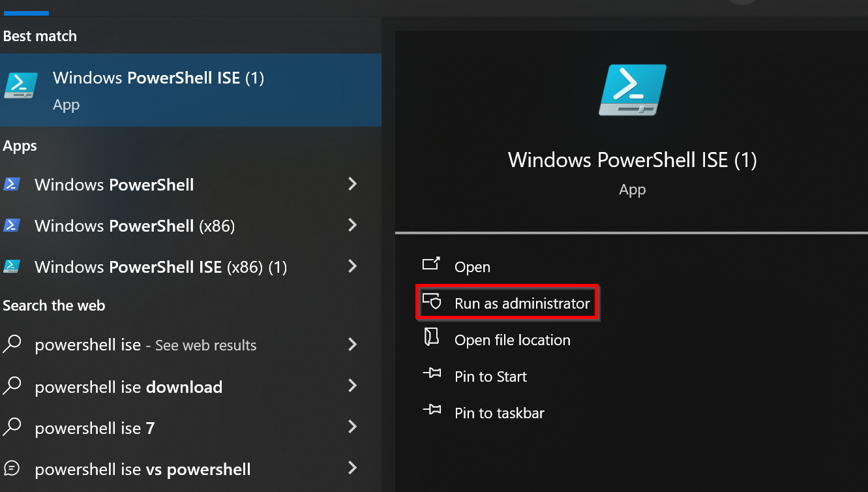Click Open to launch PowerShell ISE
The height and width of the screenshot is (492, 868).
click(x=472, y=266)
